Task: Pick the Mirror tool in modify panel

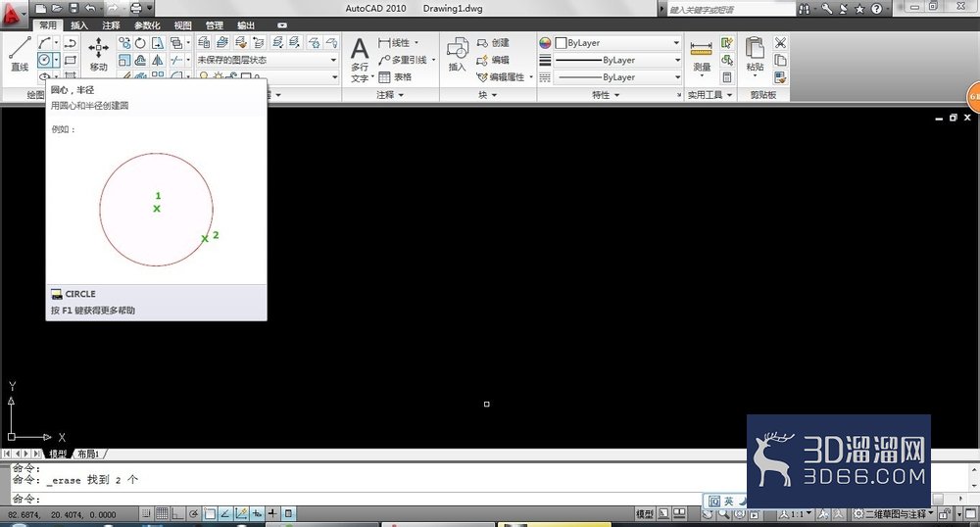Action: 158,60
